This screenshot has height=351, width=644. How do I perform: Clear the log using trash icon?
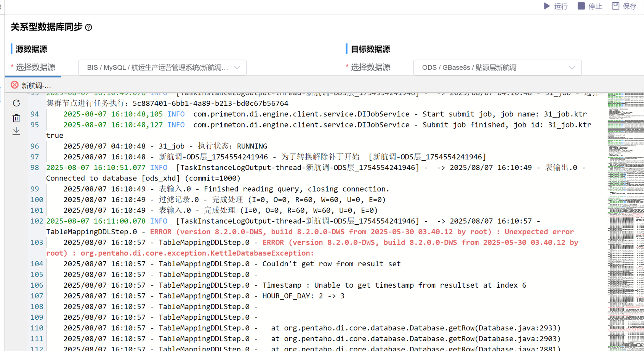pos(16,118)
